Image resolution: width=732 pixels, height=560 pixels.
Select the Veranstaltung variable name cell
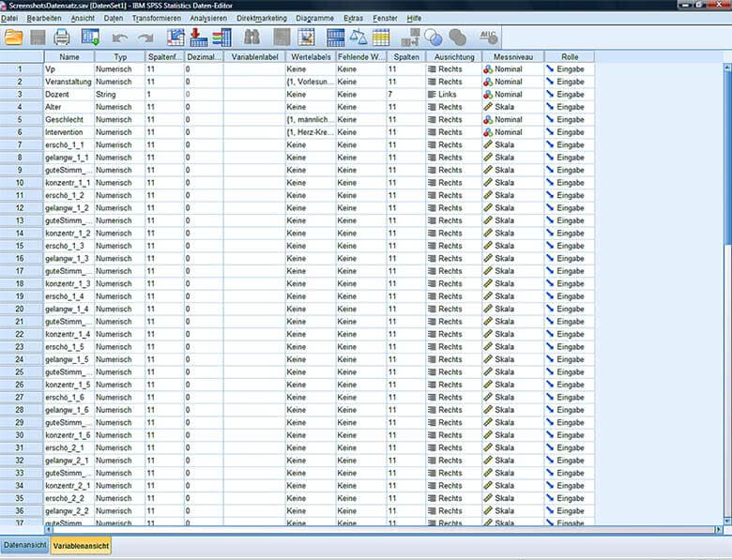(x=69, y=82)
